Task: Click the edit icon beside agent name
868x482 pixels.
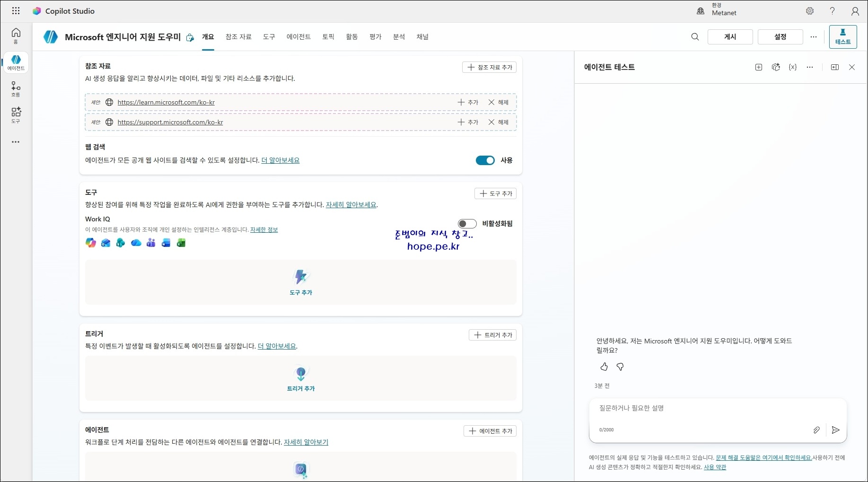Action: tap(190, 37)
